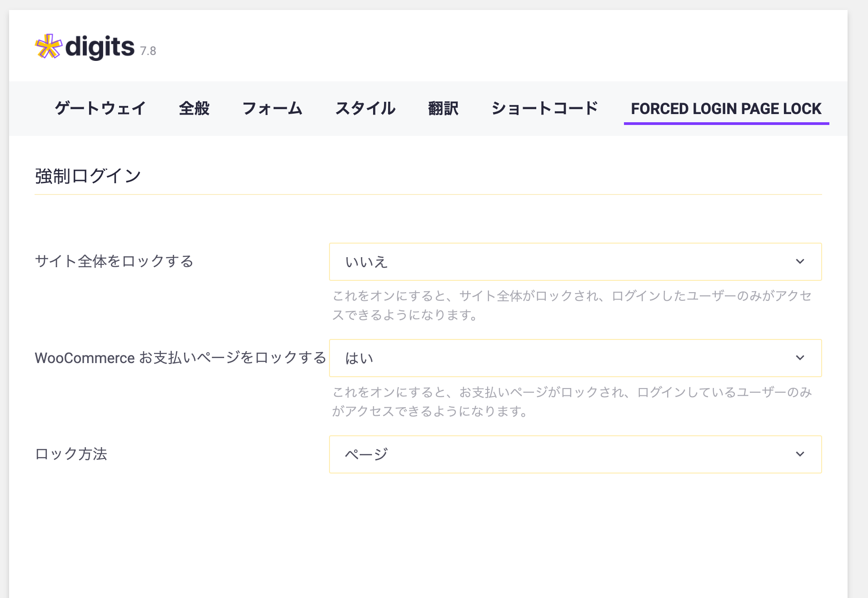Screen dimensions: 868x598
Task: Select the スタイル tab
Action: click(x=365, y=109)
